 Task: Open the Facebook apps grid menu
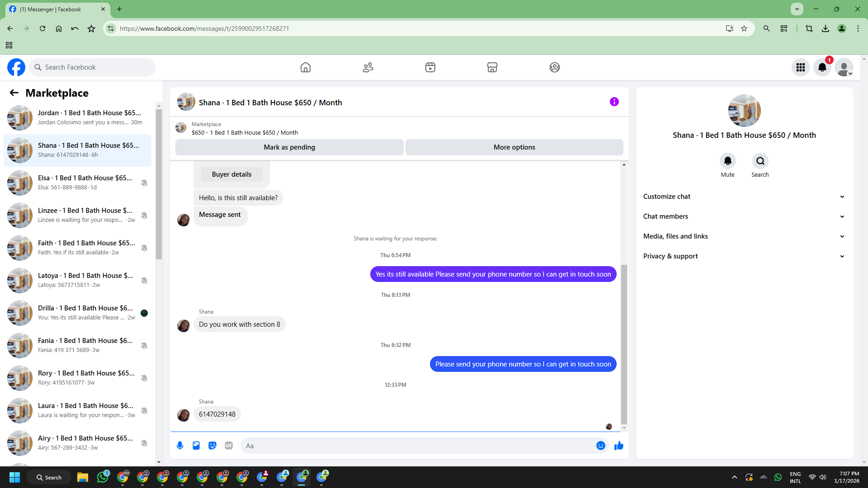click(x=800, y=67)
